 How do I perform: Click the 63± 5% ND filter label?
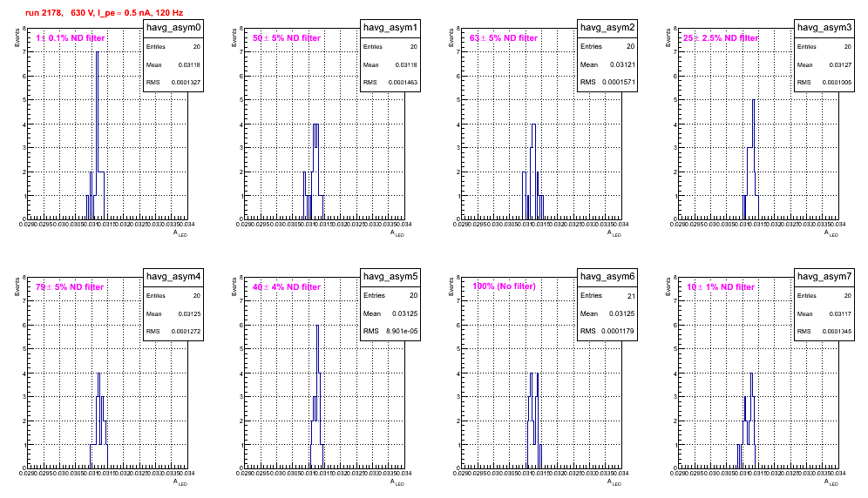pos(504,38)
